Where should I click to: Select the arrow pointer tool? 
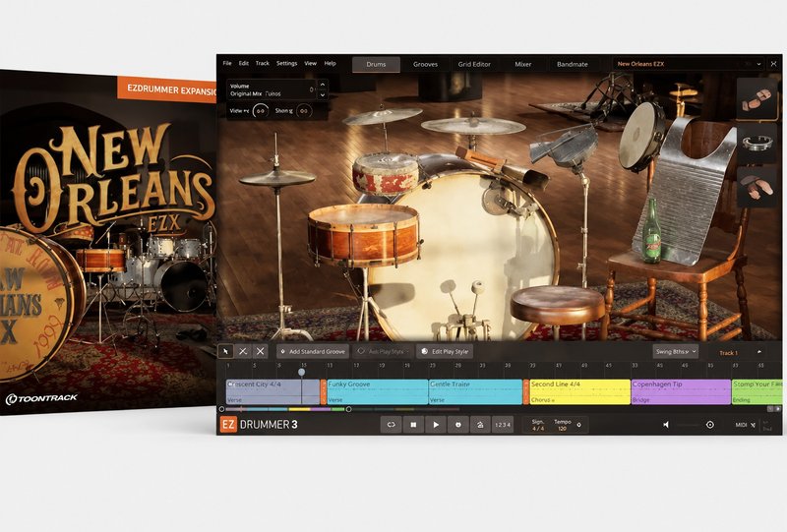[x=226, y=351]
